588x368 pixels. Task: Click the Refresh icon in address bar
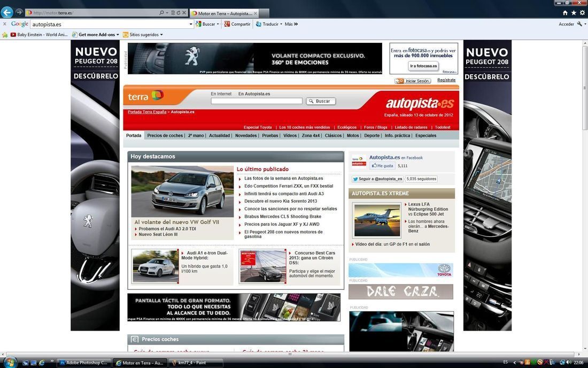178,13
